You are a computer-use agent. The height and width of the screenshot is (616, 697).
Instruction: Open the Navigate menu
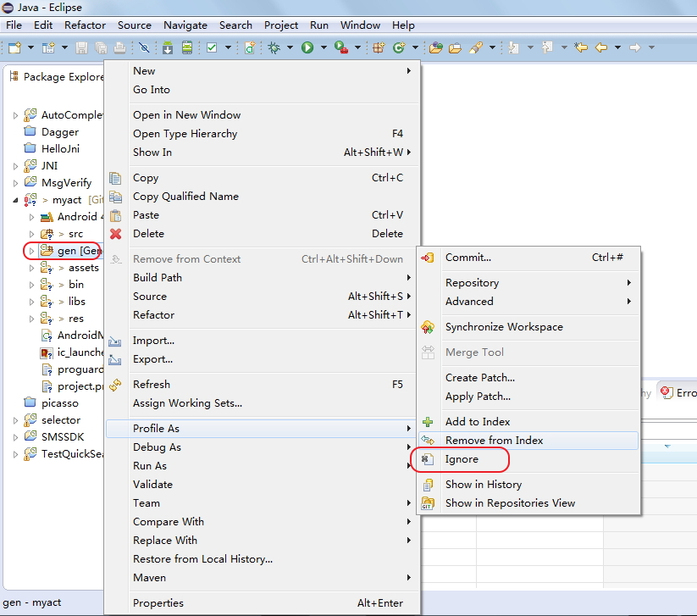[185, 25]
